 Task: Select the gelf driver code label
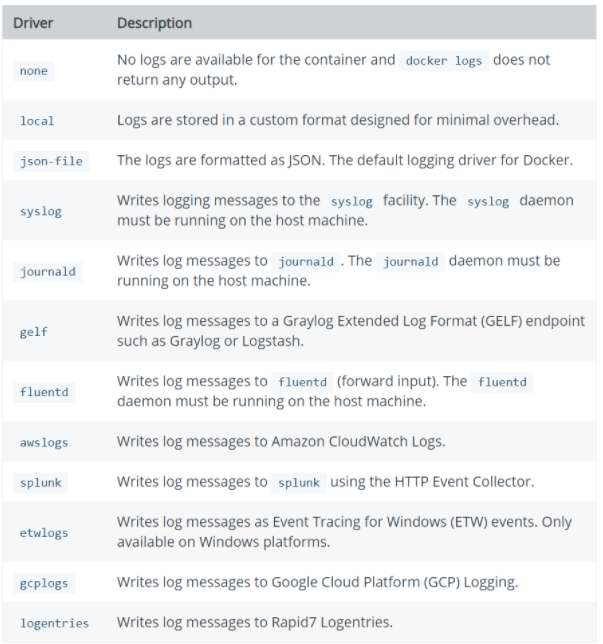pos(34,331)
